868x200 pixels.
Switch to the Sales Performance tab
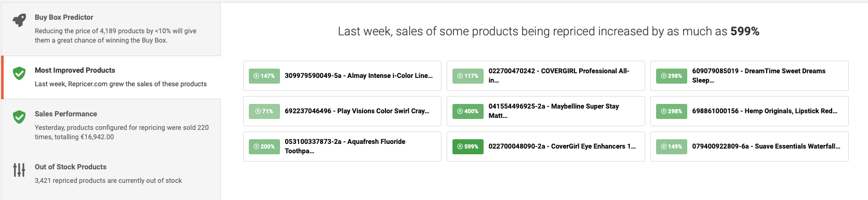click(111, 125)
